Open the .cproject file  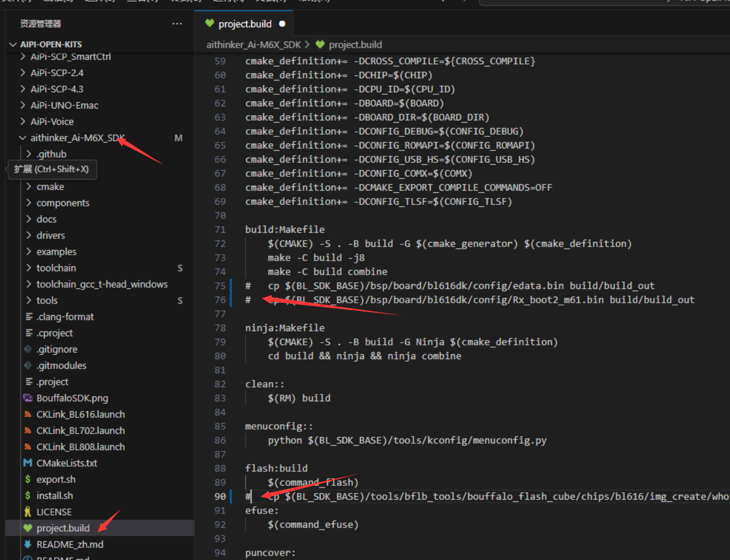click(x=54, y=333)
